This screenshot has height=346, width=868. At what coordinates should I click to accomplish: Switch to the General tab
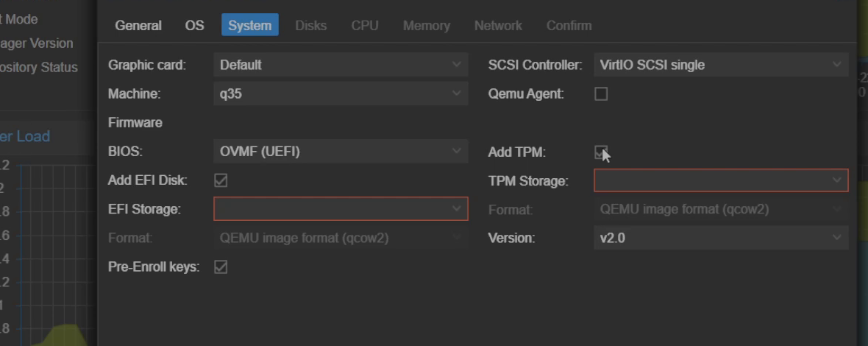(x=138, y=26)
